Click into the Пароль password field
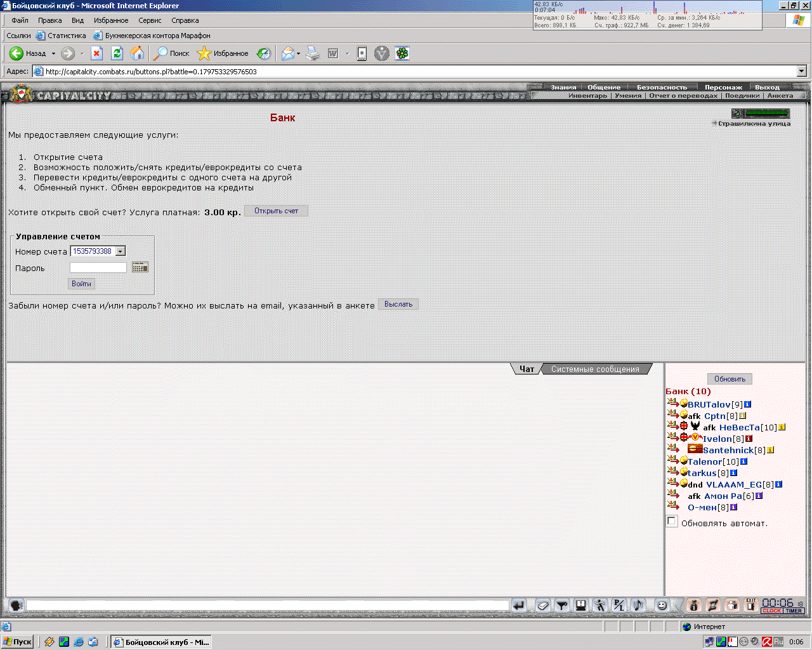This screenshot has height=650, width=812. (98, 268)
